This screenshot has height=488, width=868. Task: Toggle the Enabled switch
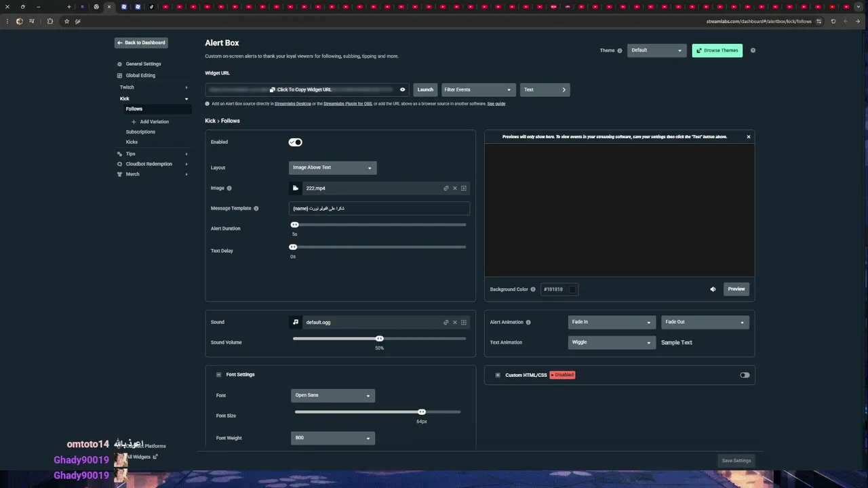coord(295,142)
